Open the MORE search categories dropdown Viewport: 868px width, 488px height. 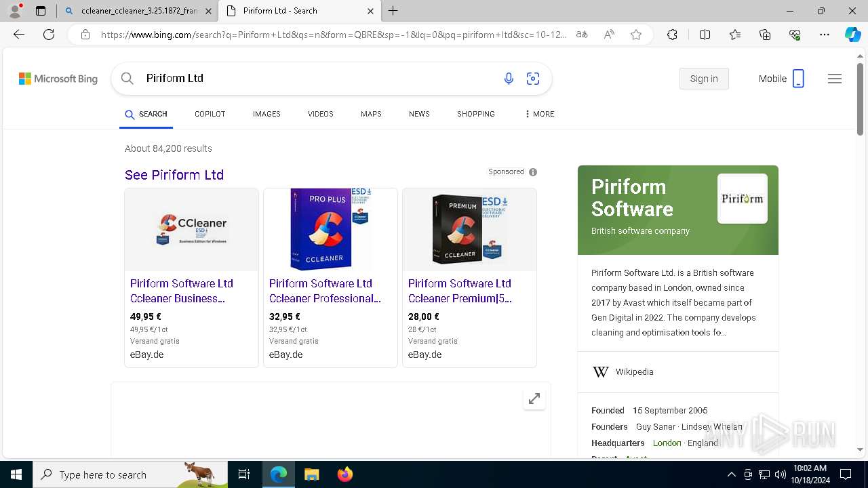(x=540, y=114)
